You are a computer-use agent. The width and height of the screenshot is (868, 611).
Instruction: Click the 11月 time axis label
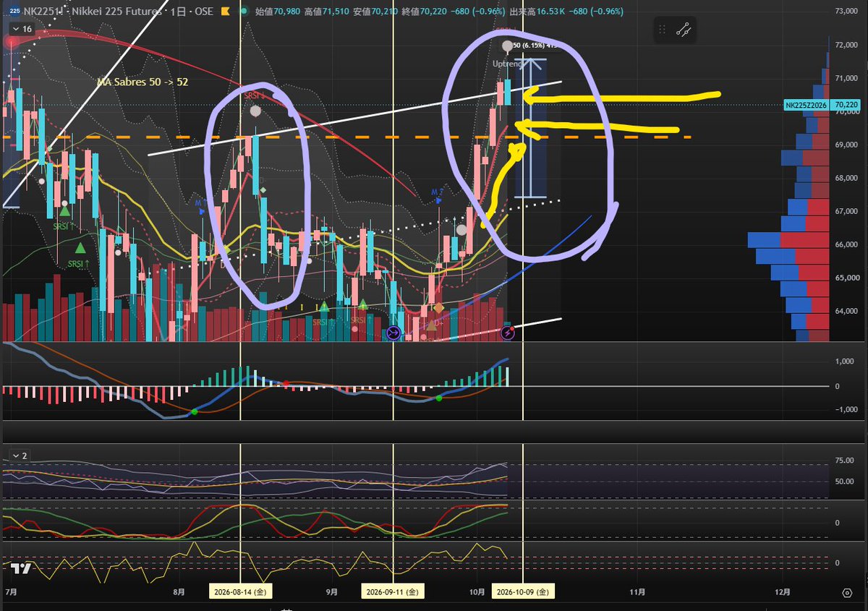637,591
